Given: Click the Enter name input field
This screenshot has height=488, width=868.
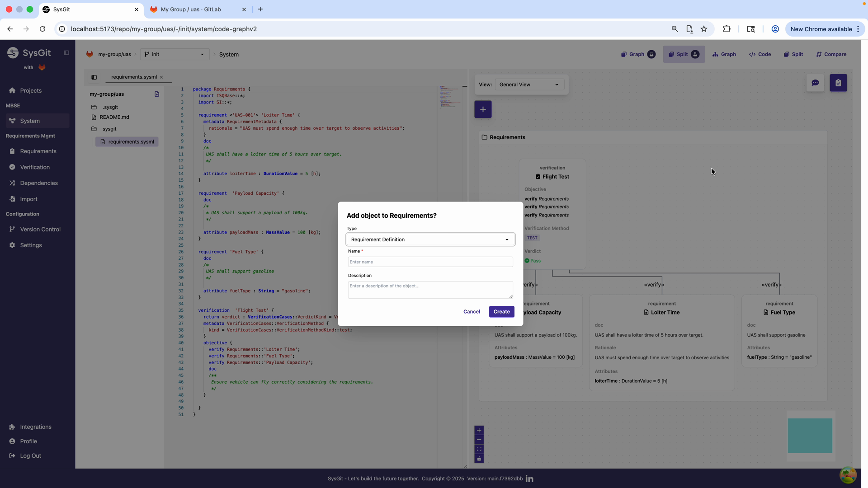Looking at the screenshot, I should [429, 262].
